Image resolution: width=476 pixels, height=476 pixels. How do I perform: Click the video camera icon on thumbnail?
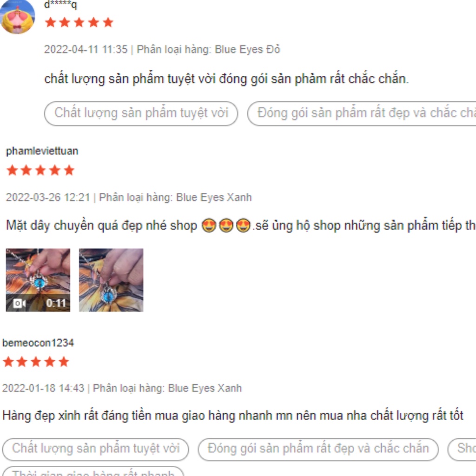point(20,303)
